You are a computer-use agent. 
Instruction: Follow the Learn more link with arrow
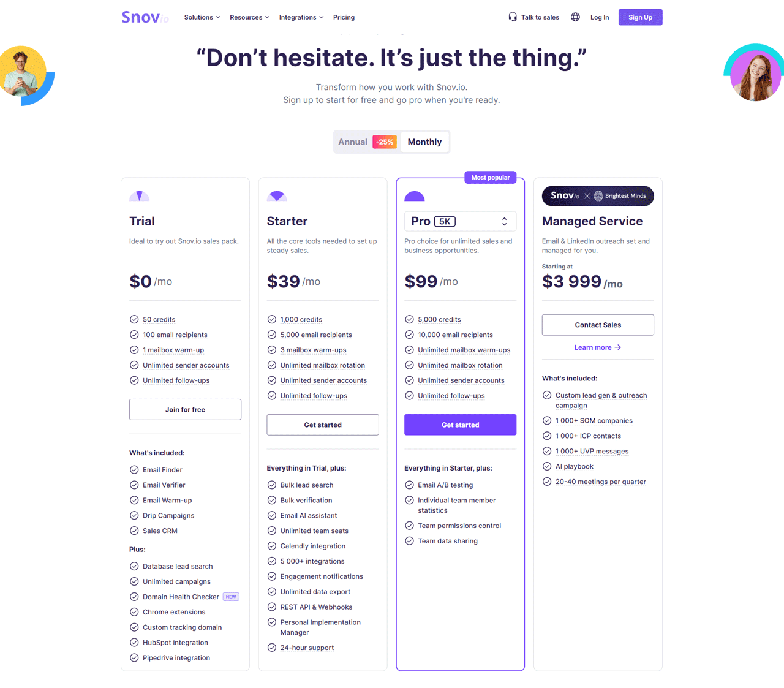click(597, 347)
